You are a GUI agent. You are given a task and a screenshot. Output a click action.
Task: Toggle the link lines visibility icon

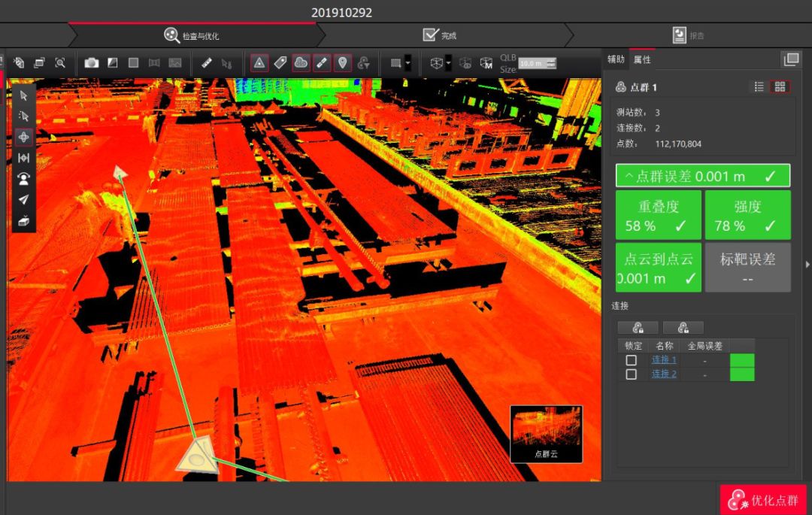click(322, 63)
